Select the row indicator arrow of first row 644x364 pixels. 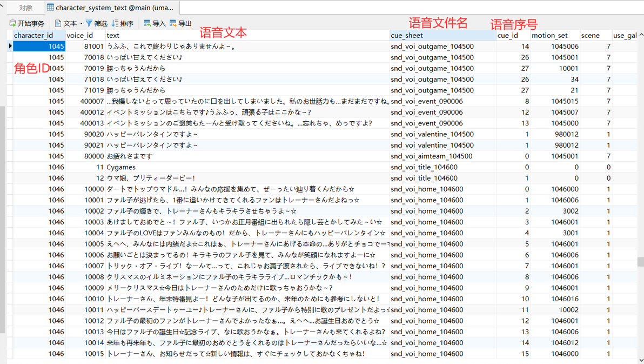click(x=10, y=46)
